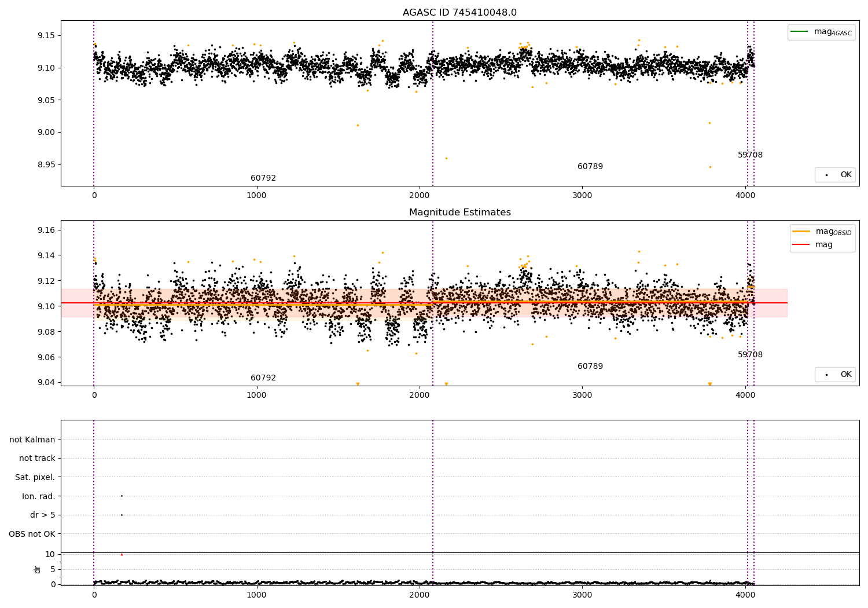Click the "9.12" tick label in Magnitude Estimates plot
The height and width of the screenshot is (608, 868).
coord(45,281)
